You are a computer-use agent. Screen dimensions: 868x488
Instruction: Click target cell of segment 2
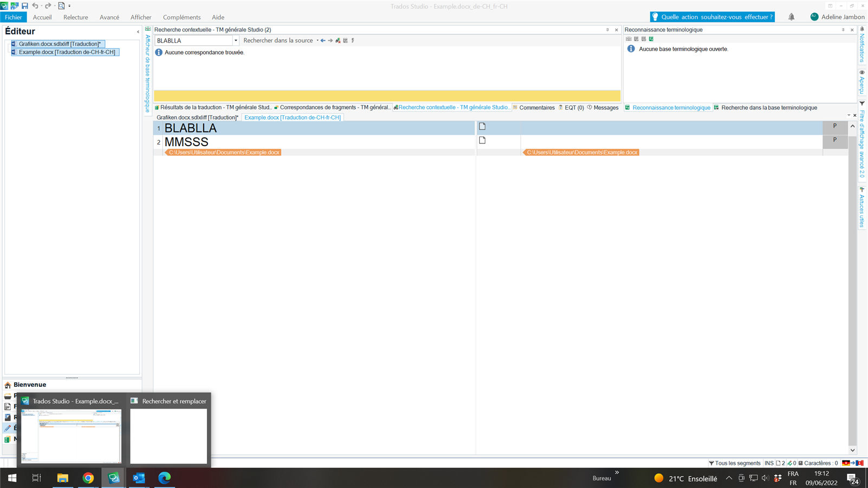pyautogui.click(x=671, y=142)
